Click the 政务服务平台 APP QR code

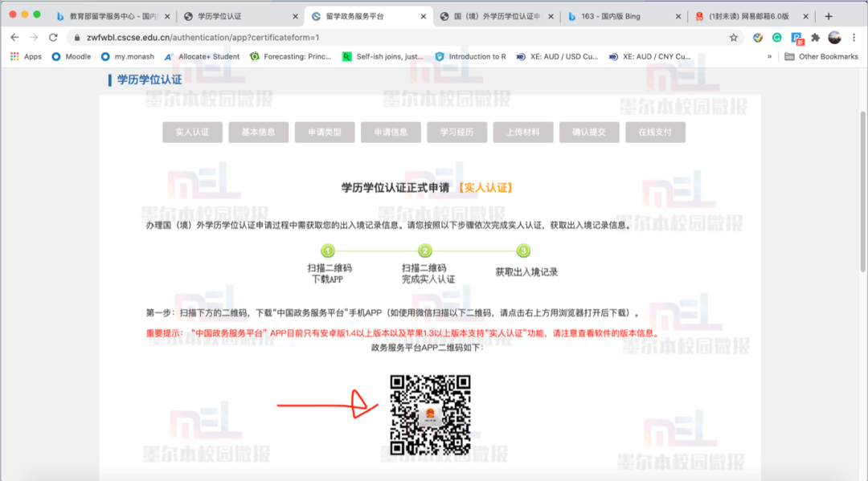coord(430,415)
